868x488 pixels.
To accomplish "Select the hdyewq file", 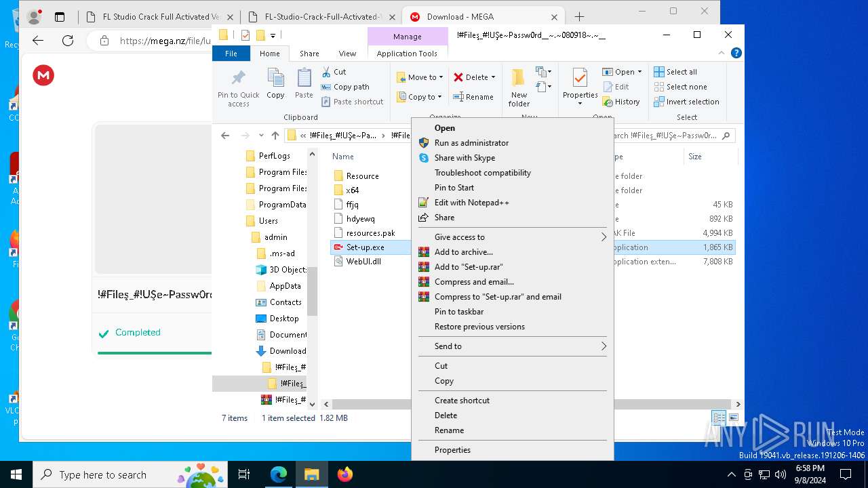I will tap(360, 219).
